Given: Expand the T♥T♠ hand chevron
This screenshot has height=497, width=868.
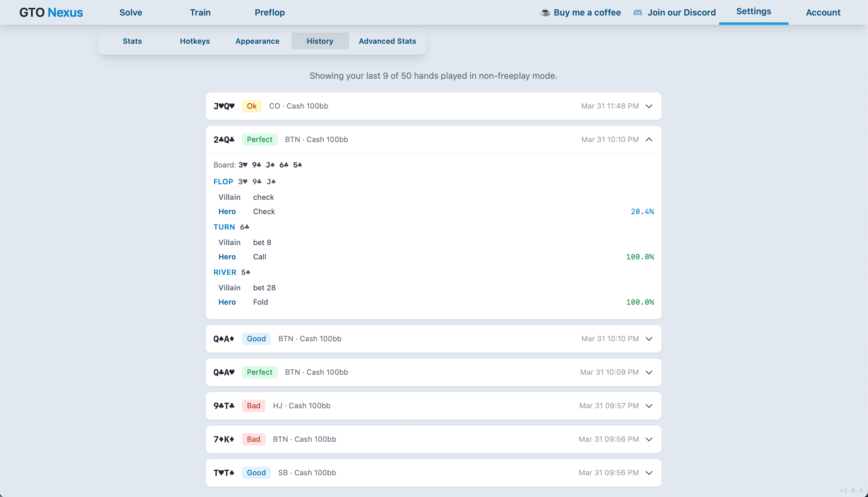Looking at the screenshot, I should tap(649, 472).
